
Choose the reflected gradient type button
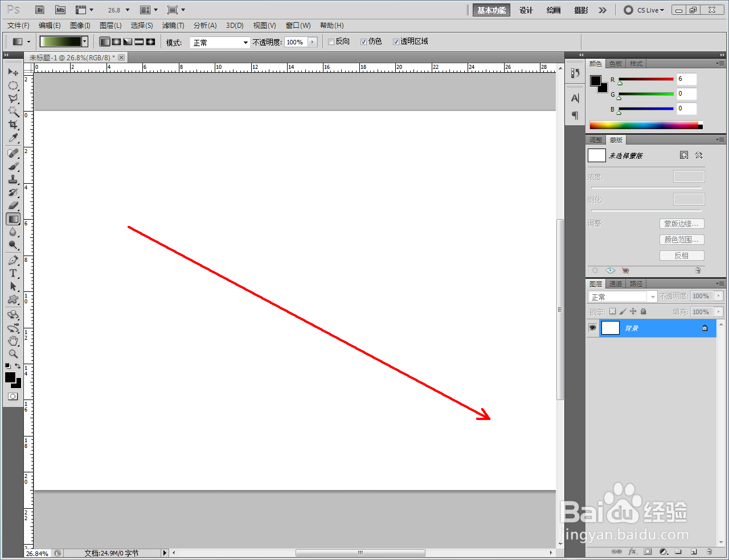point(139,42)
